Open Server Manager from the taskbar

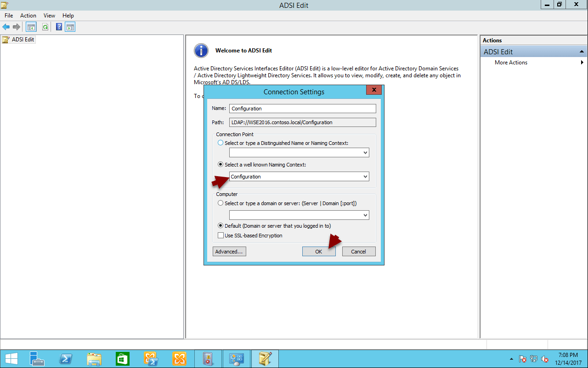click(x=37, y=359)
